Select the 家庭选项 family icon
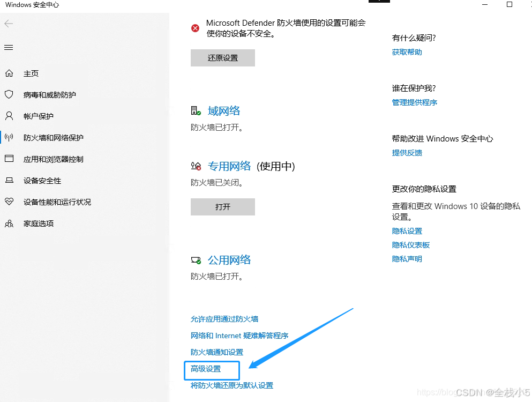Image resolution: width=532 pixels, height=402 pixels. click(9, 224)
